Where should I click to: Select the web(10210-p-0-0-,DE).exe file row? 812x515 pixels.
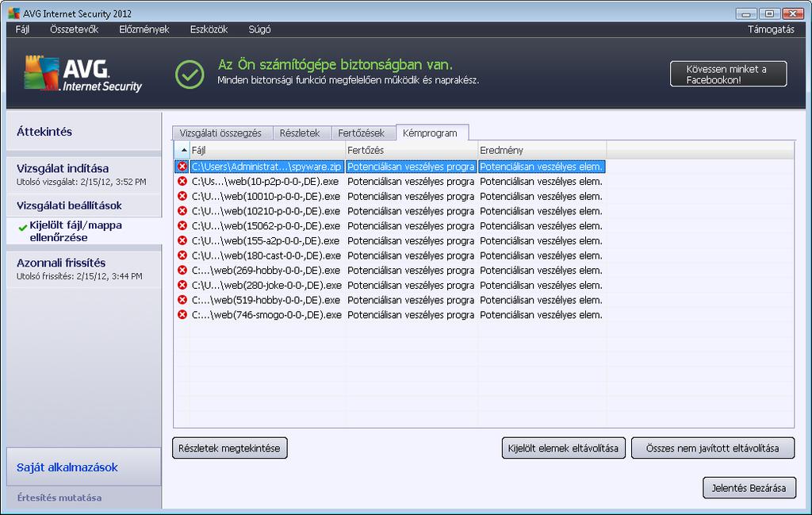[390, 211]
